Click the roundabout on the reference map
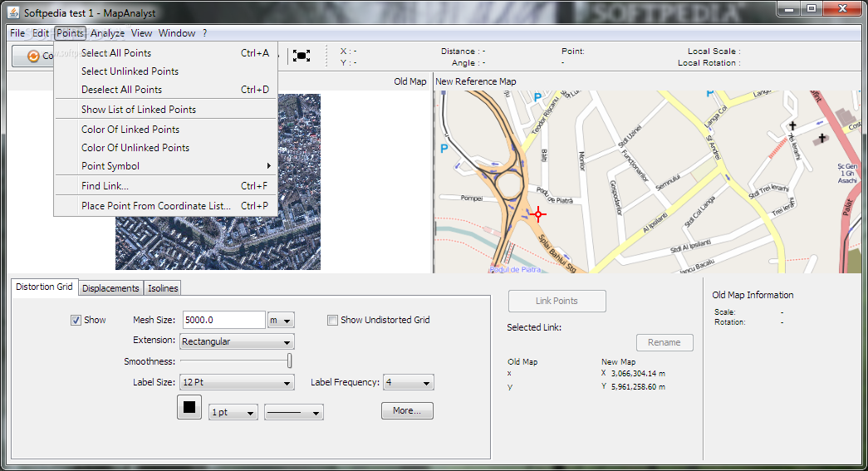The height and width of the screenshot is (471, 868). coord(509,184)
